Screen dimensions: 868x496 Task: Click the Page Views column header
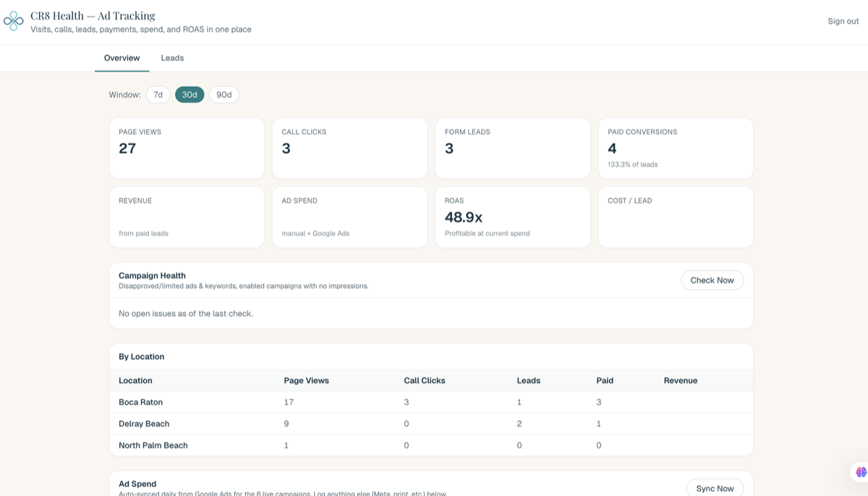tap(306, 380)
